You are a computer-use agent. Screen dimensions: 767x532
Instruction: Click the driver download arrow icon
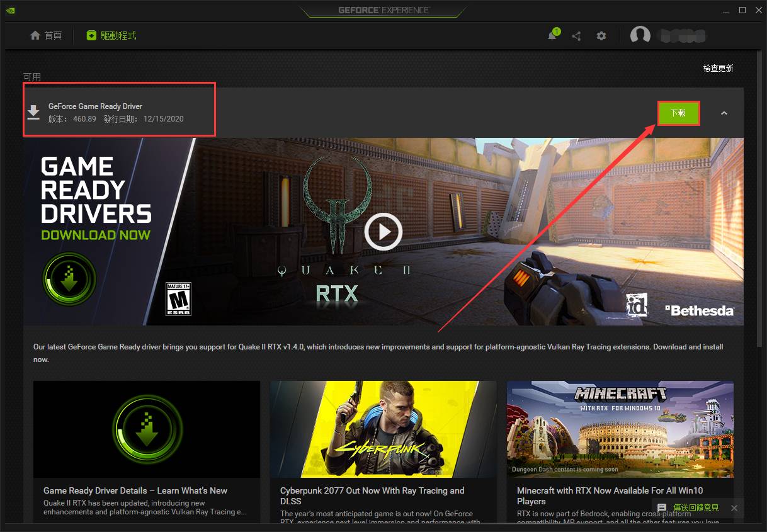click(x=33, y=113)
